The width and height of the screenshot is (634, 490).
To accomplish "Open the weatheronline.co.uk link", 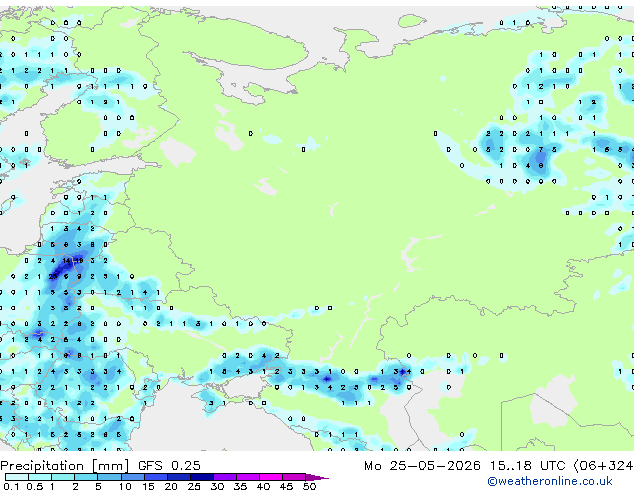I will 550,481.
